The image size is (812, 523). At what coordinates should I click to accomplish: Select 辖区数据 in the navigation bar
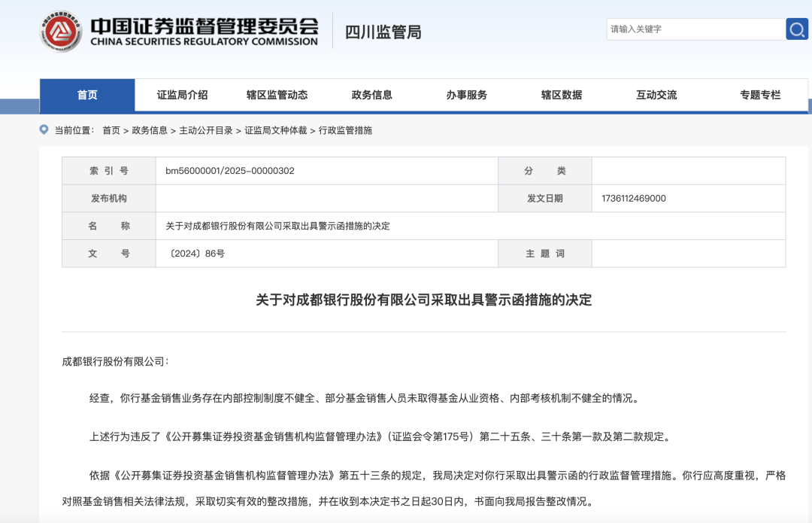click(561, 95)
